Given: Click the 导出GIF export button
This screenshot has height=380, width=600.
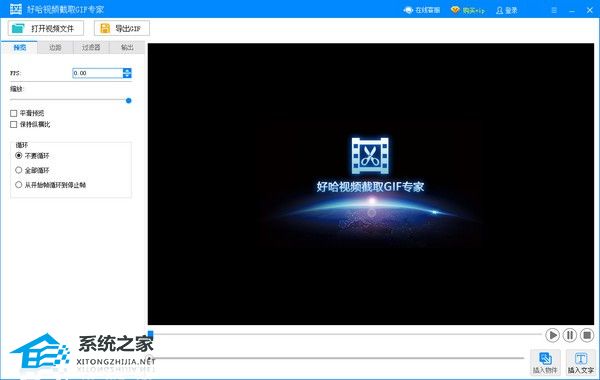Looking at the screenshot, I should pyautogui.click(x=122, y=28).
